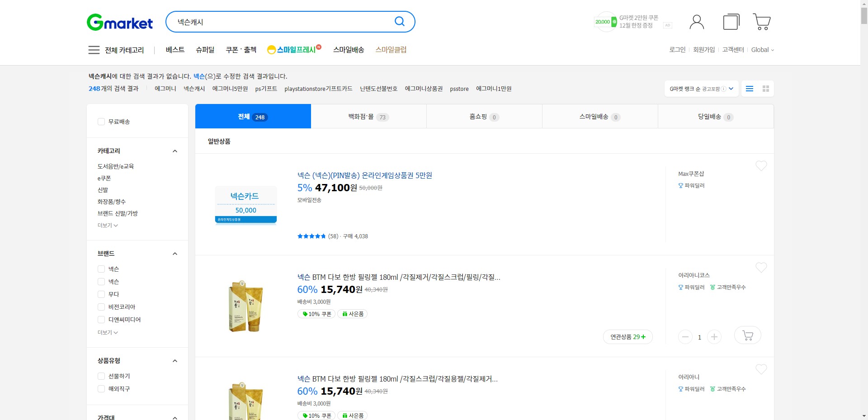Select the 백화점·몰 tab
Screen dimensions: 868x420
coord(369,117)
